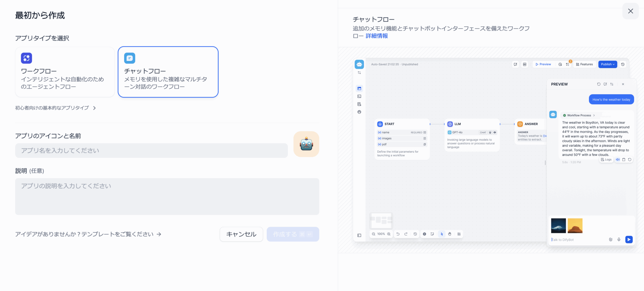Open the 詳細情報 link

click(x=376, y=36)
